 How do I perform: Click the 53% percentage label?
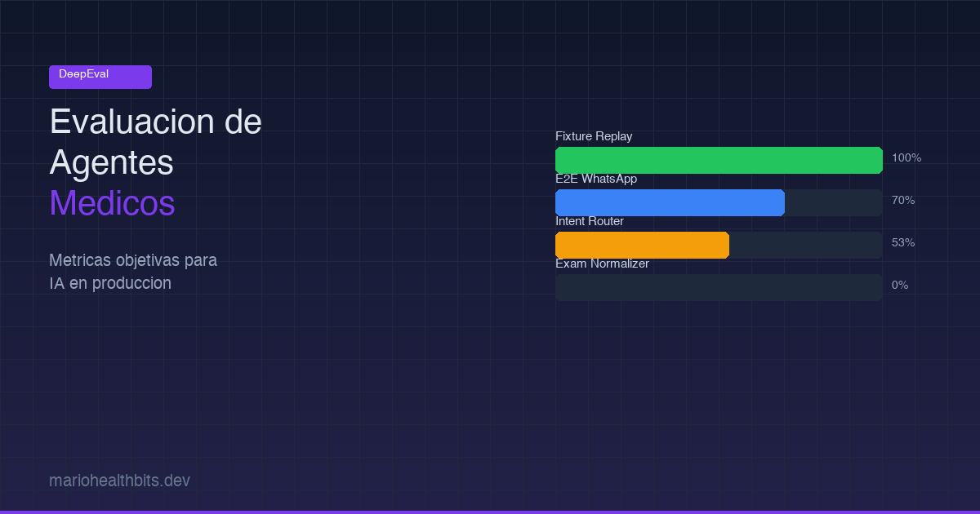[903, 242]
